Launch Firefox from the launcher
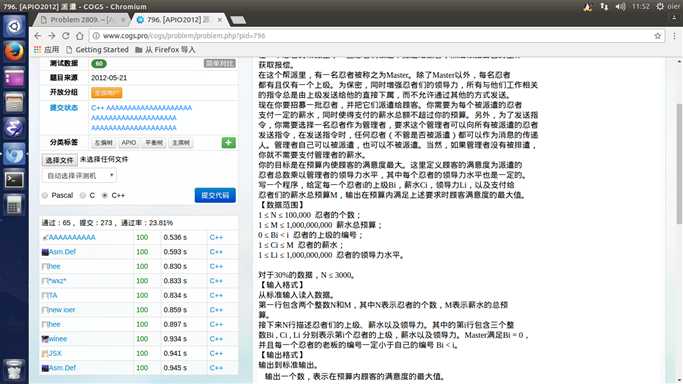Viewport: 683px width, 384px height. [14, 51]
